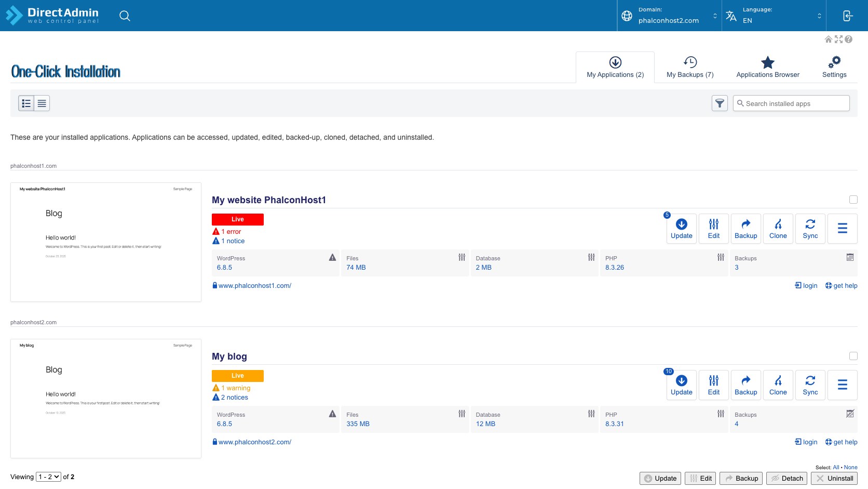Switch to detailed list view icon
This screenshot has height=489, width=868.
(26, 103)
